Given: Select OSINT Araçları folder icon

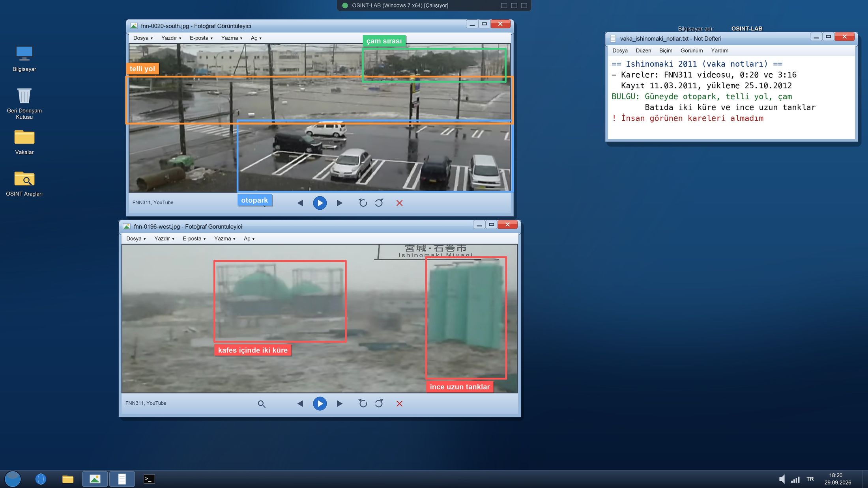Looking at the screenshot, I should coord(24,184).
